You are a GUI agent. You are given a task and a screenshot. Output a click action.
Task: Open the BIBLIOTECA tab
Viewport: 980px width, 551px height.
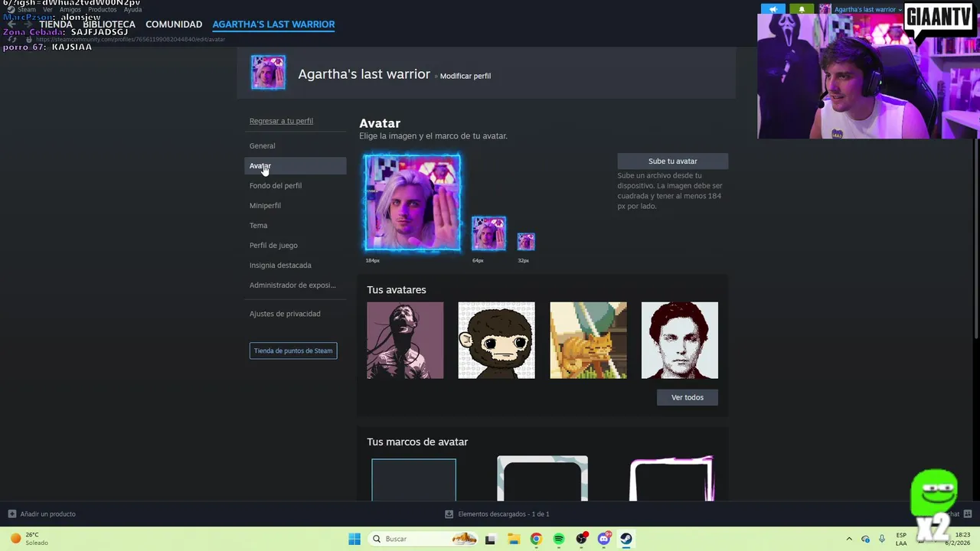(109, 24)
